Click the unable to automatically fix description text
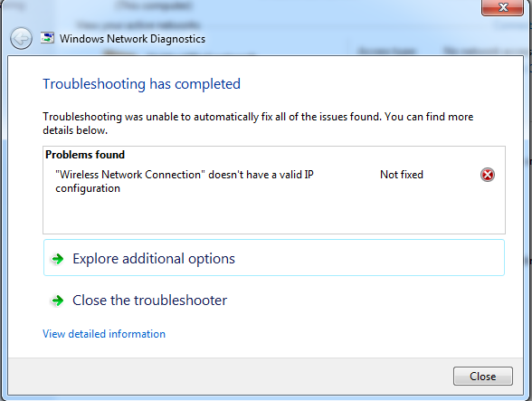 pos(258,123)
